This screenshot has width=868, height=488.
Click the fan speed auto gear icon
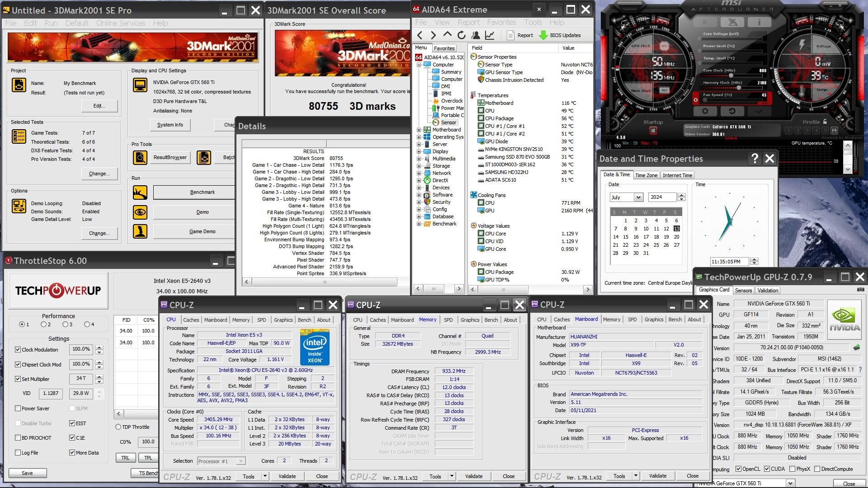(x=695, y=100)
